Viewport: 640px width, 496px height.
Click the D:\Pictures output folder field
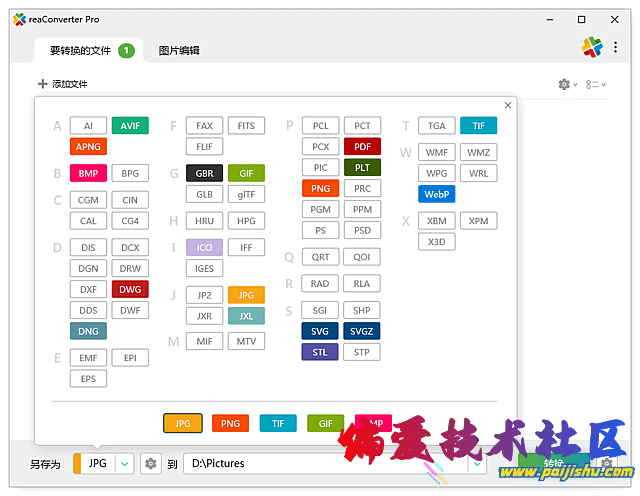[x=335, y=464]
